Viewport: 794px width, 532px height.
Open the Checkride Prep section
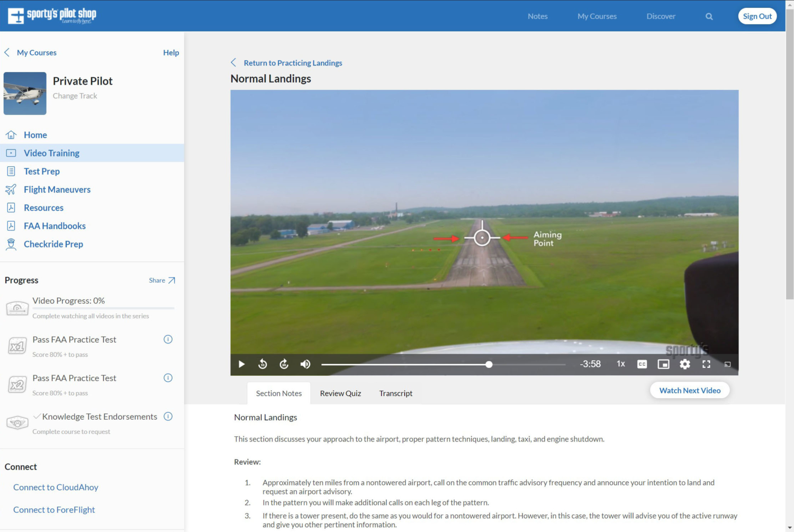pos(53,244)
